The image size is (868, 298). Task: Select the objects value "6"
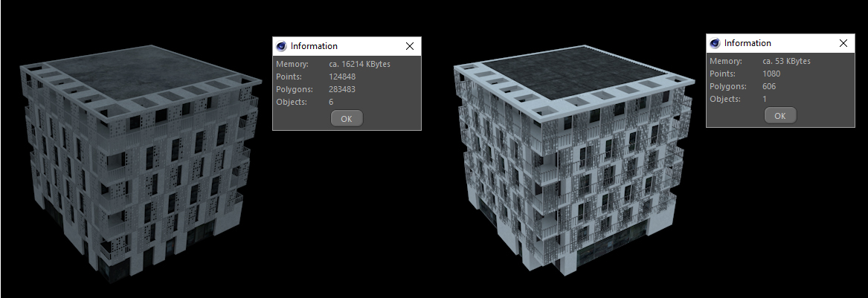click(331, 103)
